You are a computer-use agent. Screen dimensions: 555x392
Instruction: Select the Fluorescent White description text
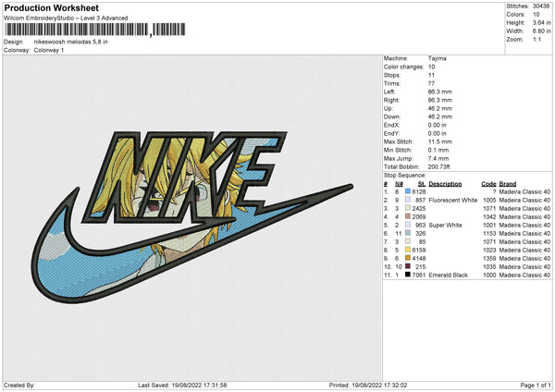453,200
